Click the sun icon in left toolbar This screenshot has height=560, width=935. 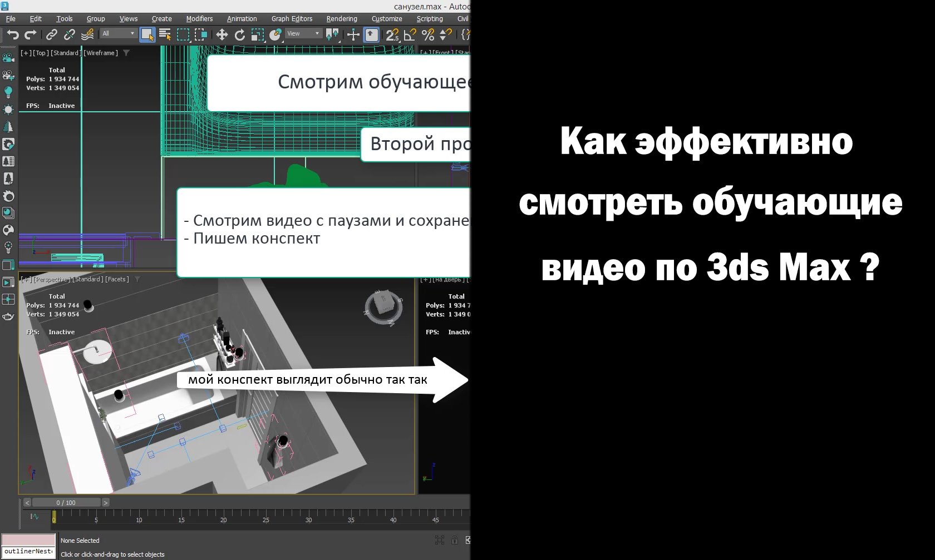point(8,110)
